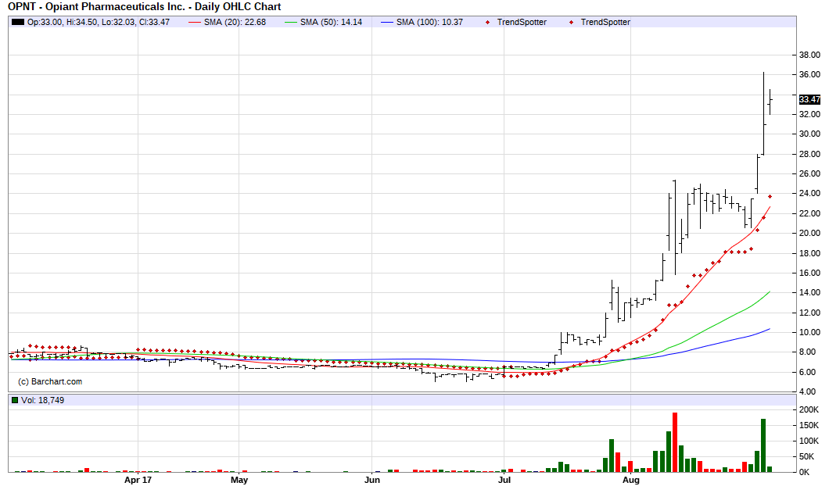The width and height of the screenshot is (829, 504).
Task: Click the price bar peaking above 36.00
Action: click(x=763, y=113)
